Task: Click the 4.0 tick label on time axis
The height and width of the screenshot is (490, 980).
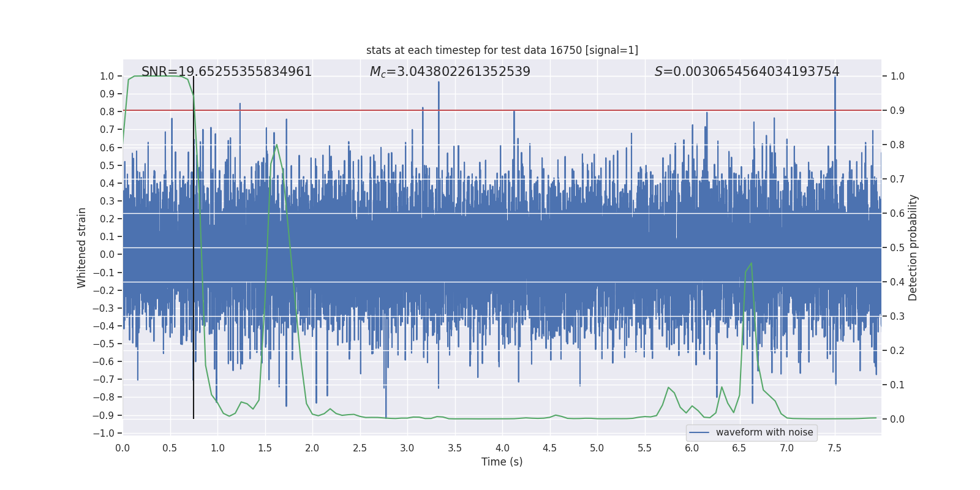Action: (x=502, y=448)
